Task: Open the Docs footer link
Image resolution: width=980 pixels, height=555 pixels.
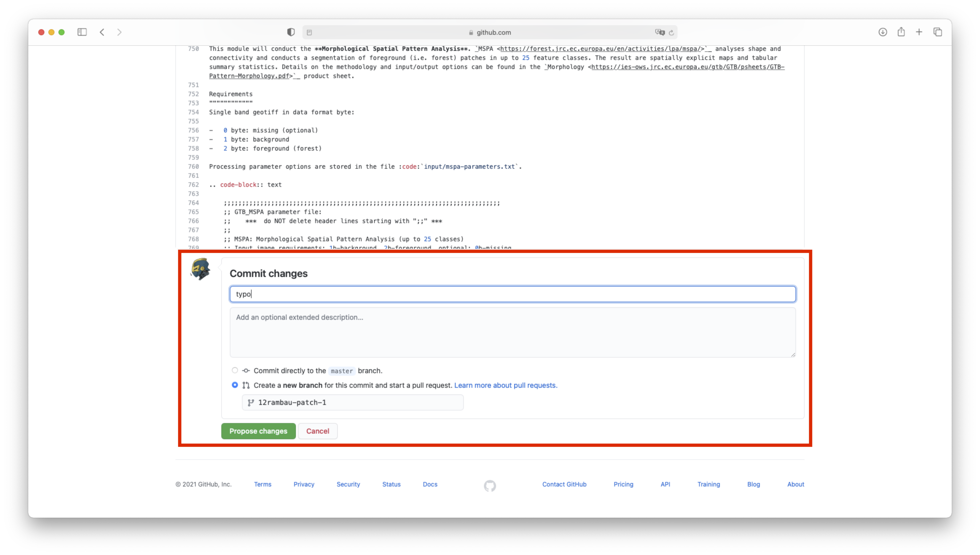Action: click(x=430, y=484)
